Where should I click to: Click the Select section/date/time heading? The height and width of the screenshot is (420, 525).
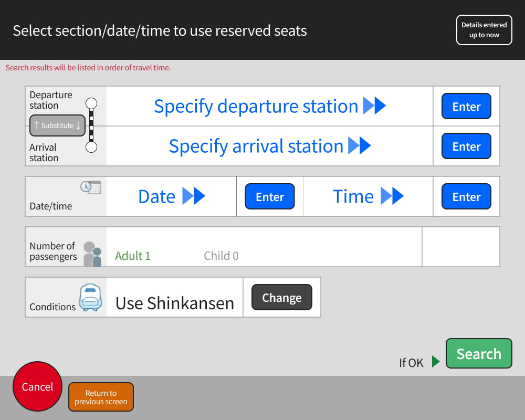[160, 30]
